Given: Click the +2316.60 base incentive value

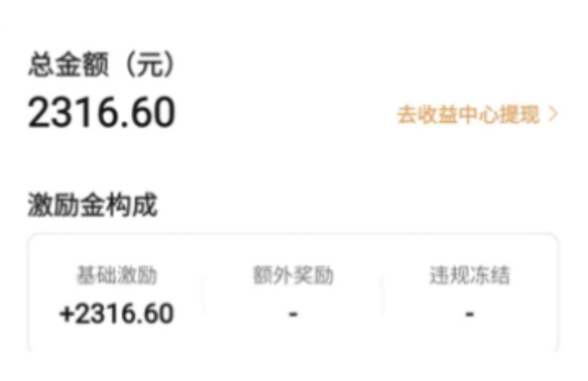Looking at the screenshot, I should point(117,314).
